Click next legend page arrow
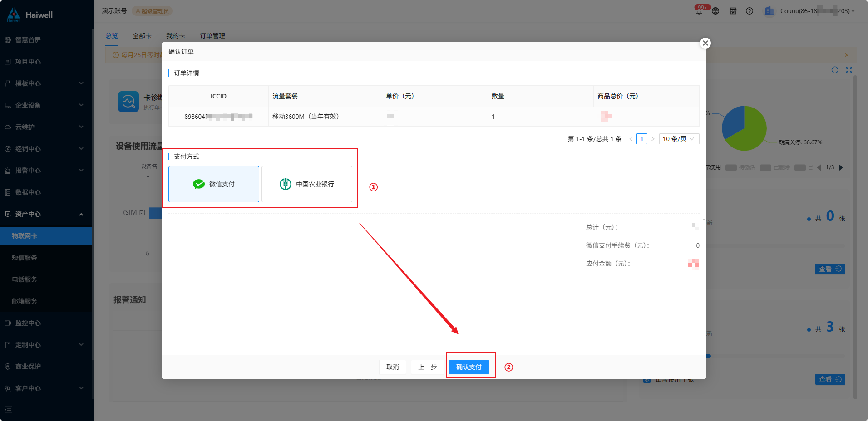Viewport: 868px width, 421px height. [x=841, y=167]
